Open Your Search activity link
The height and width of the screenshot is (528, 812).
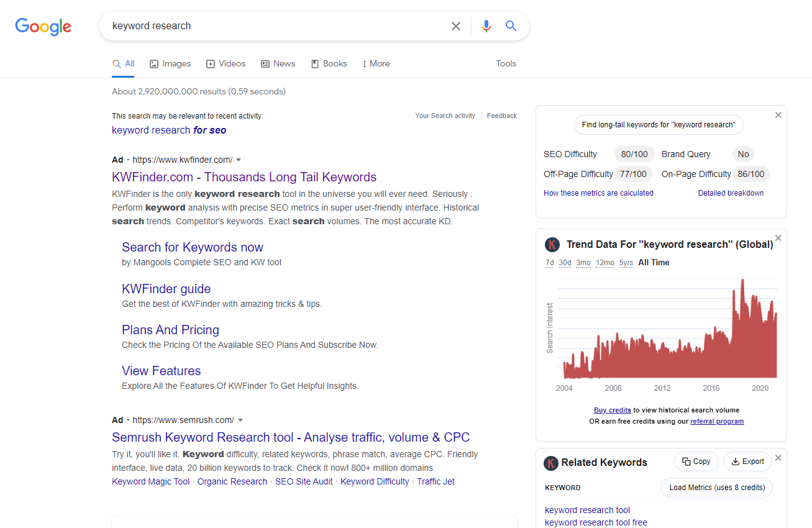(445, 116)
